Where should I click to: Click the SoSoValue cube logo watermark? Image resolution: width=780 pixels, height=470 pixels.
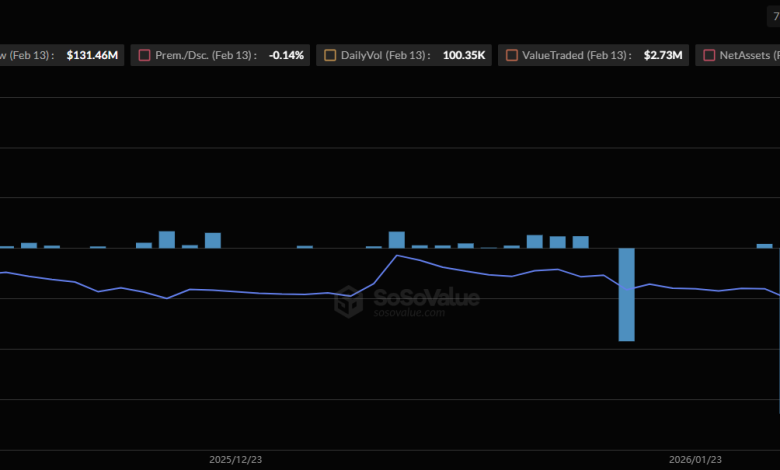click(x=347, y=301)
